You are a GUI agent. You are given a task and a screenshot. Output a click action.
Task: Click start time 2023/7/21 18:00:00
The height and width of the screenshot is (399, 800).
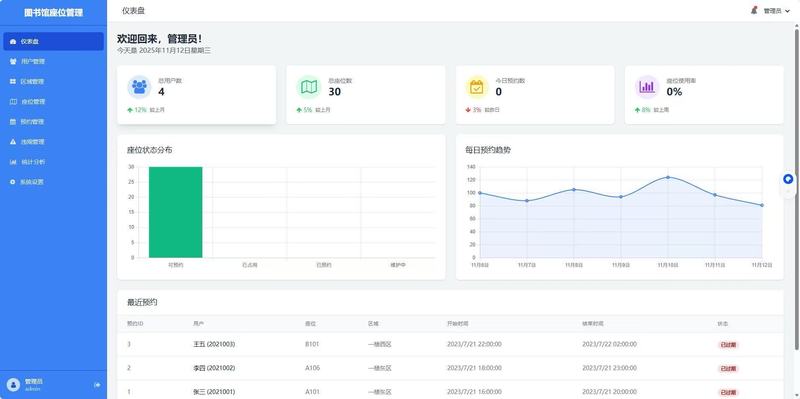tap(474, 368)
